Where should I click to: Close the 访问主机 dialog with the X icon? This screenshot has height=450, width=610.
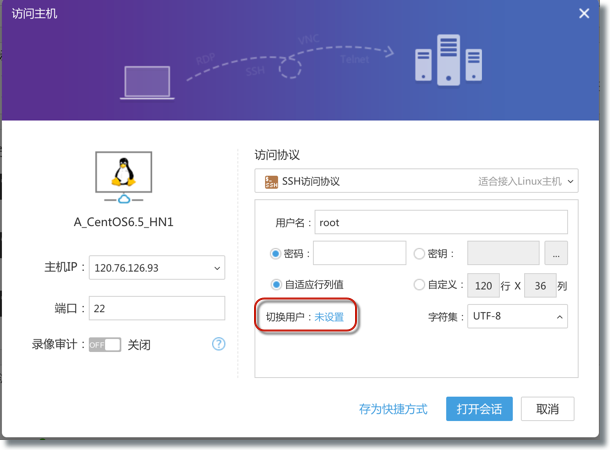[x=584, y=13]
